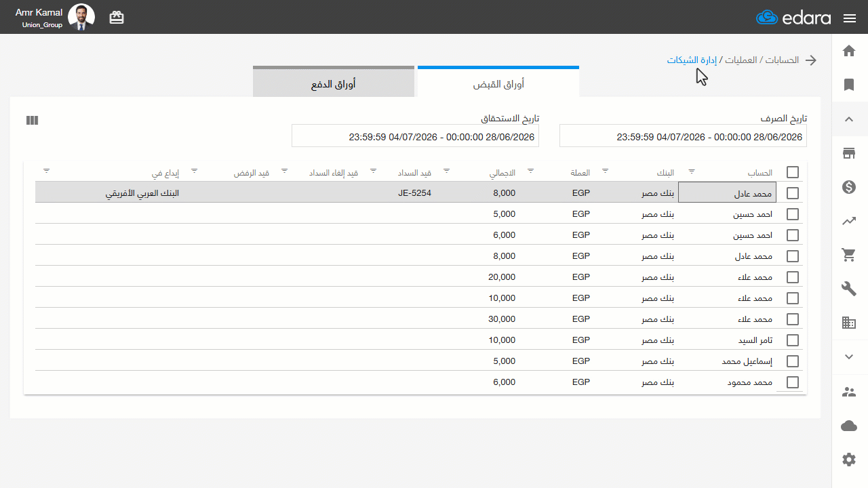
Task: Open the office building icon
Action: pos(849,323)
